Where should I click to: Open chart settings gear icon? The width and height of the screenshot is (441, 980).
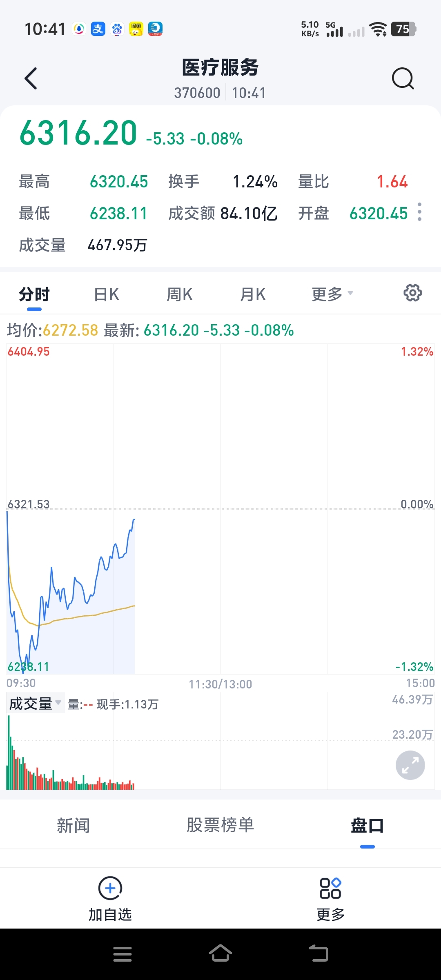[412, 293]
